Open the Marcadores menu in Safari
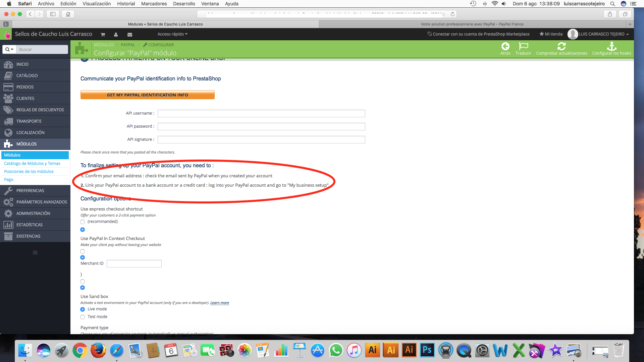Image resolution: width=644 pixels, height=362 pixels. coord(154,4)
